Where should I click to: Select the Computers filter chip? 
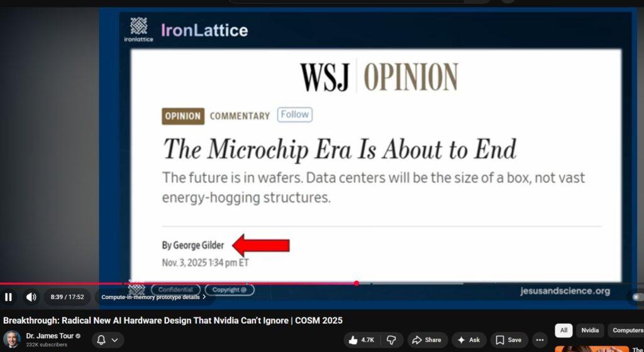pyautogui.click(x=627, y=330)
